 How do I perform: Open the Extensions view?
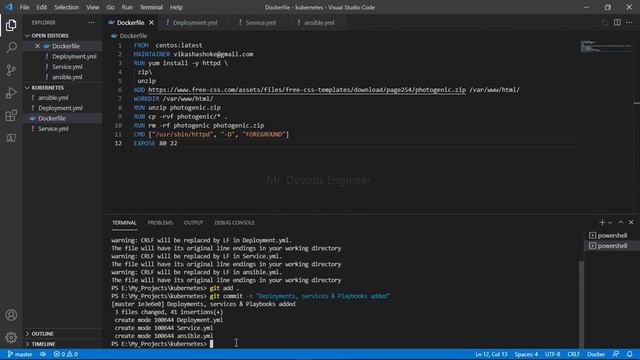(x=11, y=116)
